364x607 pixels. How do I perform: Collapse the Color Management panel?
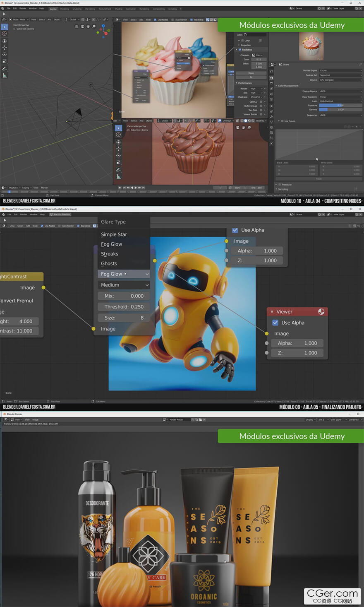pyautogui.click(x=276, y=86)
